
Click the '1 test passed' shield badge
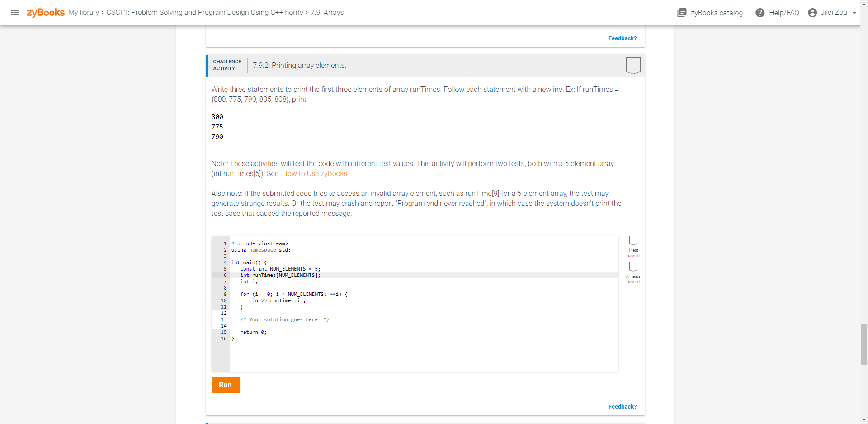coord(633,241)
